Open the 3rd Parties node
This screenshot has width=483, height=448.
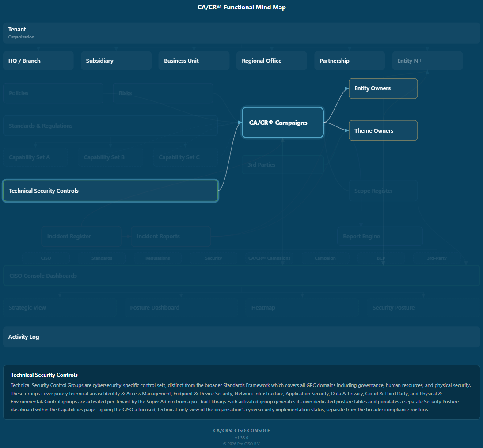pos(283,165)
